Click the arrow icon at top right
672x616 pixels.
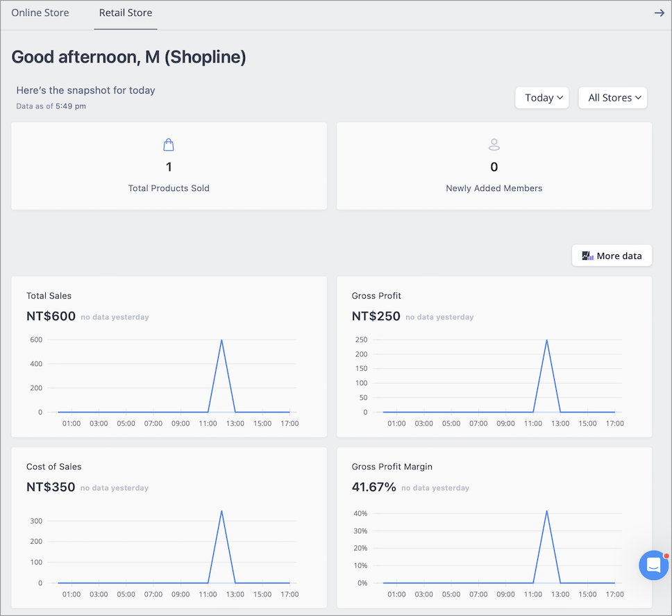659,13
